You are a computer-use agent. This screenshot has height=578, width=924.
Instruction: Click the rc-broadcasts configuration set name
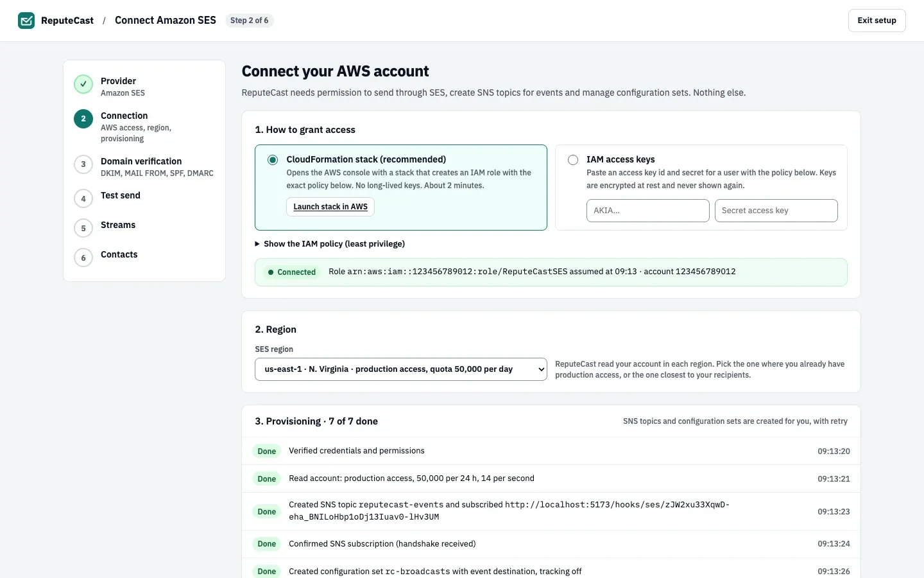coord(418,572)
